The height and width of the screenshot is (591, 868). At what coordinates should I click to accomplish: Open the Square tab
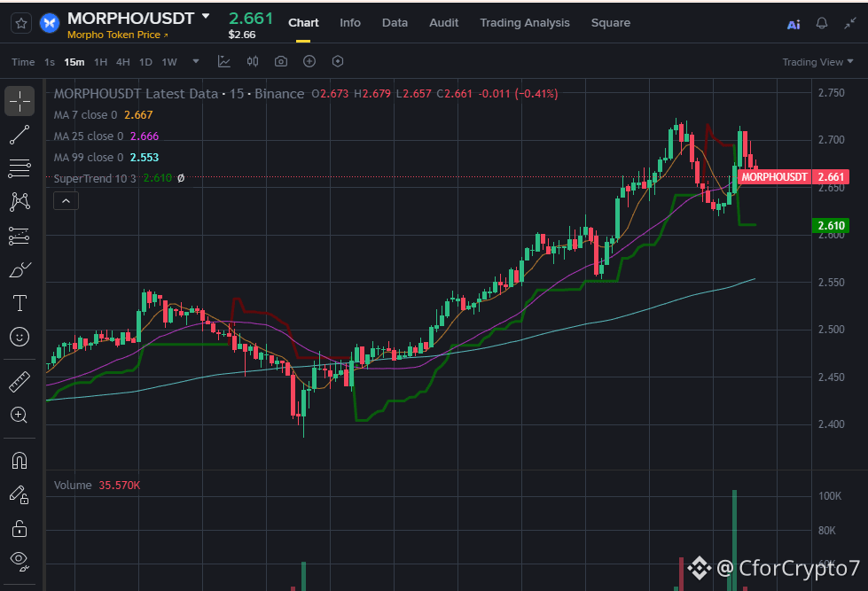pos(611,23)
